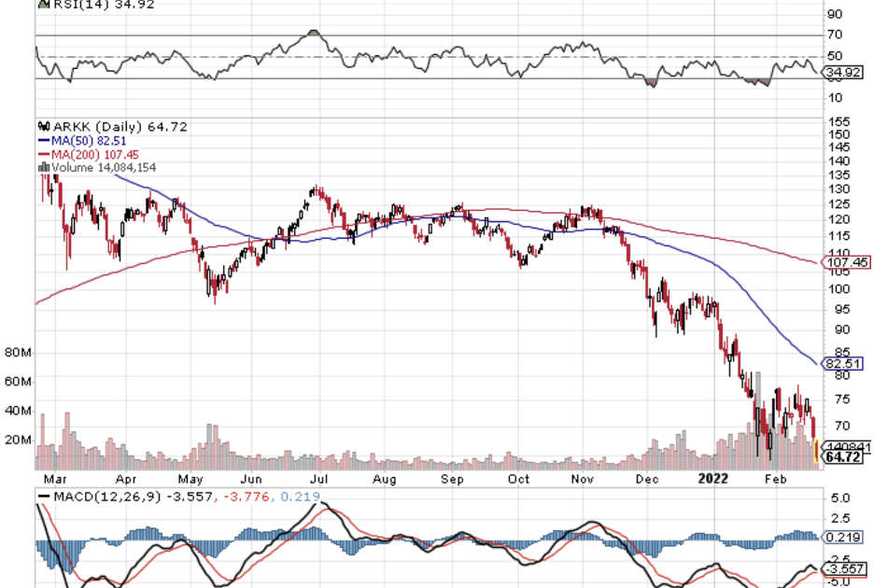Click the overbought RSI peak shaded green

[x=314, y=35]
